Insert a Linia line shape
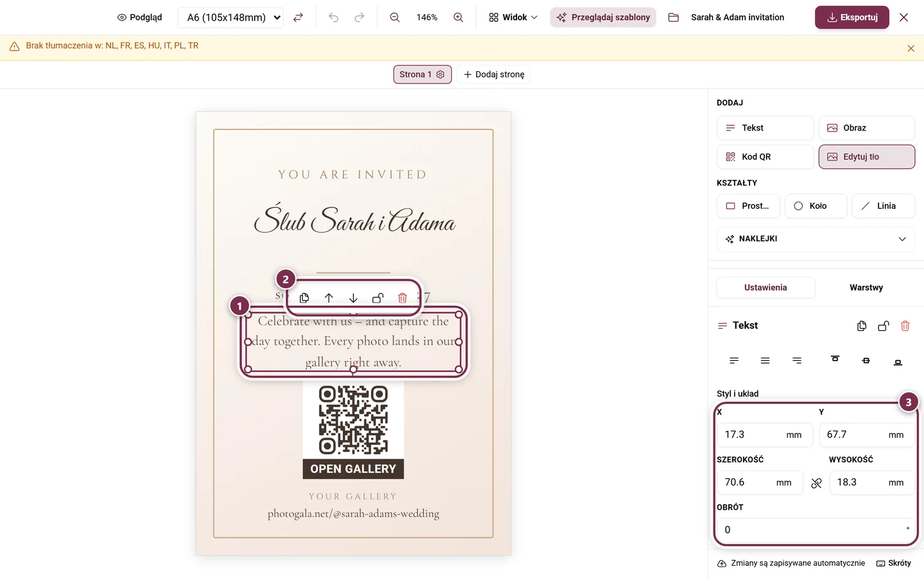Screen dimensions: 924x578 [x=884, y=206]
